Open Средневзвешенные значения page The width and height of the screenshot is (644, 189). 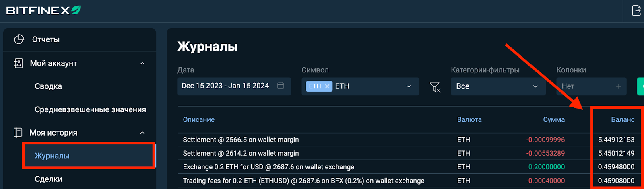point(91,109)
